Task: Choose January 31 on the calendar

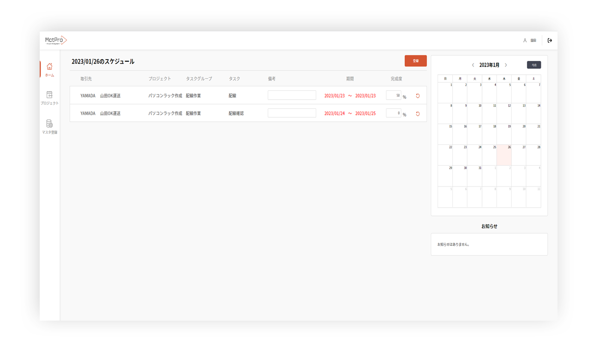Action: (x=474, y=176)
